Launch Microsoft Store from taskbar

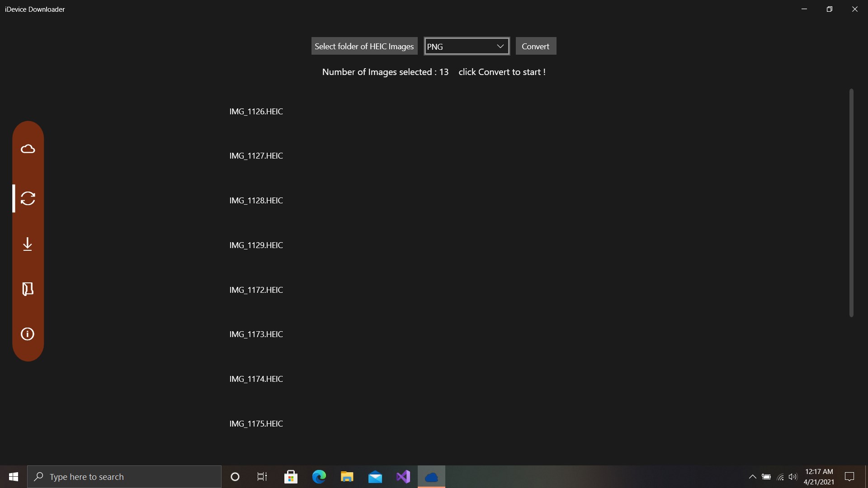coord(291,477)
